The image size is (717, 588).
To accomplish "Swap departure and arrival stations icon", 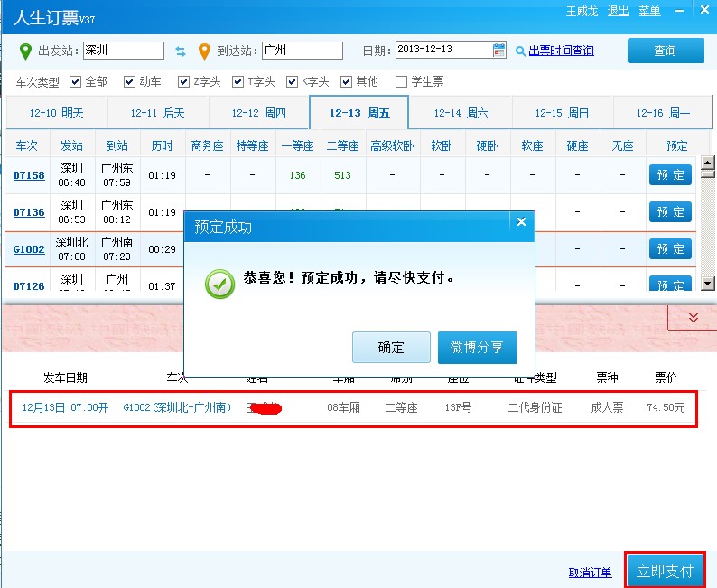I will click(181, 51).
